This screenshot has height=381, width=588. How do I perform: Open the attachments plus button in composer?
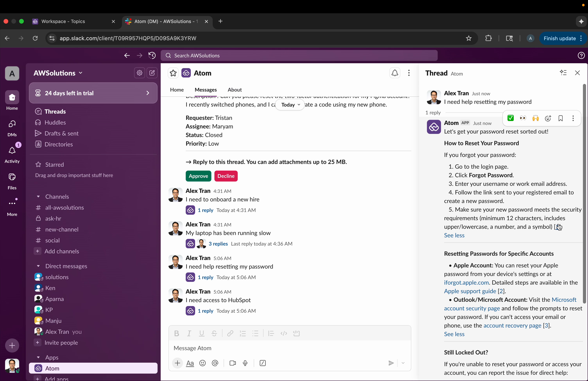(x=177, y=363)
